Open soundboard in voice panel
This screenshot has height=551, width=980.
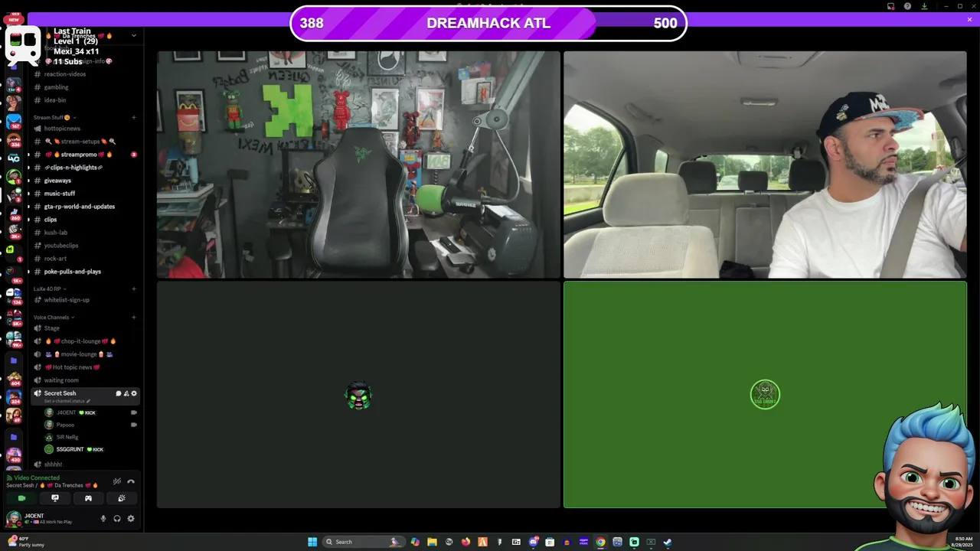tap(122, 498)
